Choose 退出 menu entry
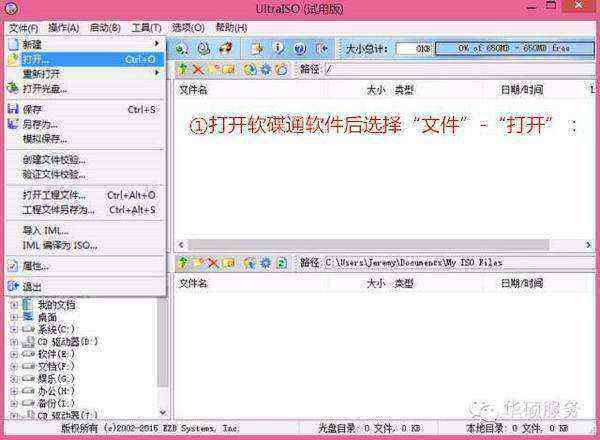600x440 pixels. pos(85,286)
